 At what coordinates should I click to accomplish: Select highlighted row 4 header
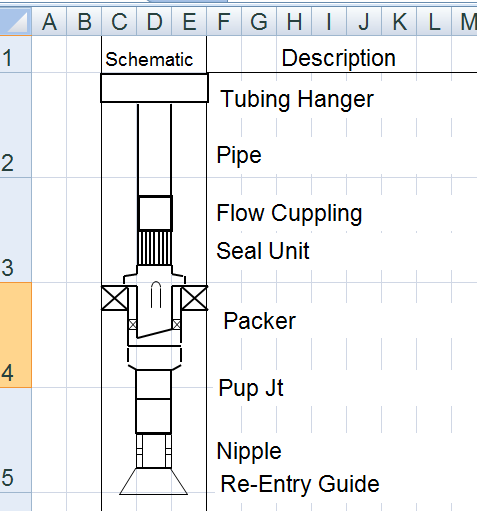[x=16, y=335]
